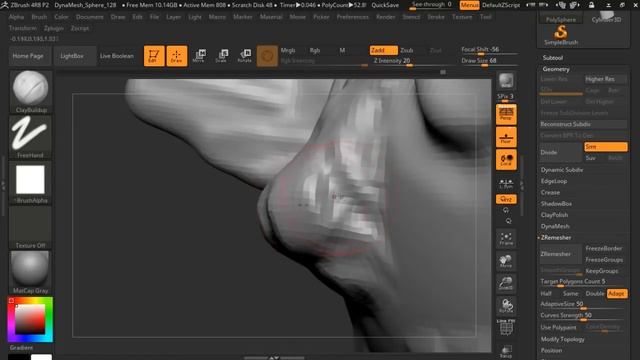Toggle Rgb channel
Image resolution: width=640 pixels, height=360 pixels.
pos(315,50)
